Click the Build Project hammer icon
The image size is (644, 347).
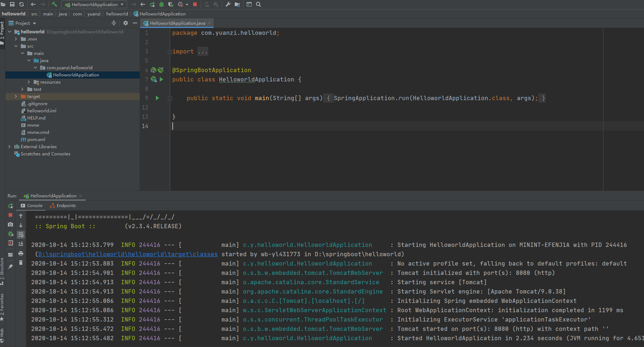point(54,4)
